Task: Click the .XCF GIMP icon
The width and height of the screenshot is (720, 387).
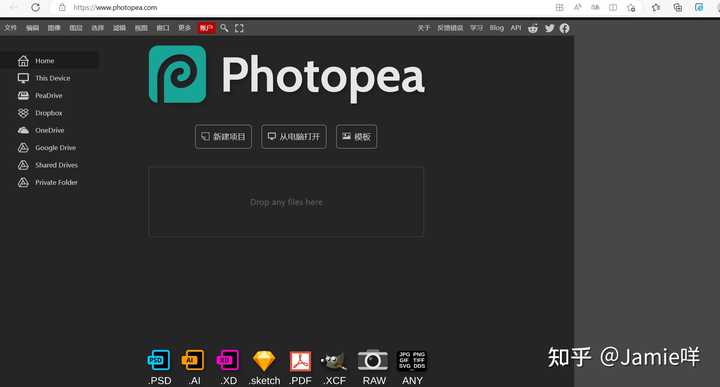Action: coord(334,361)
